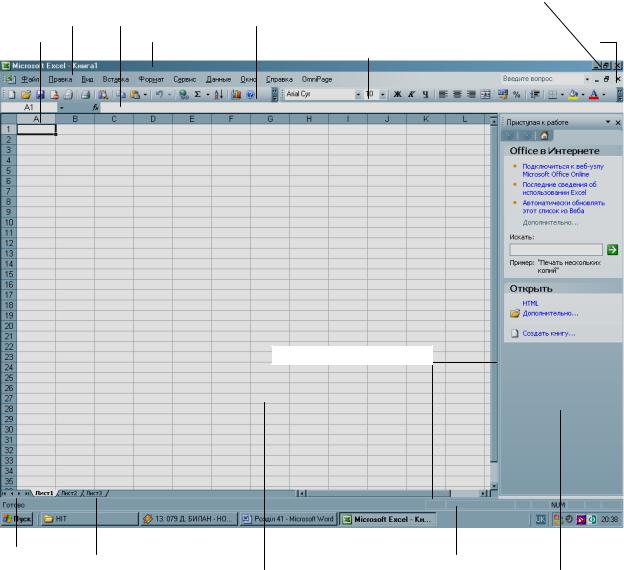The image size is (624, 570).
Task: Click the Автоматически обновлять этот список link
Action: pyautogui.click(x=563, y=207)
